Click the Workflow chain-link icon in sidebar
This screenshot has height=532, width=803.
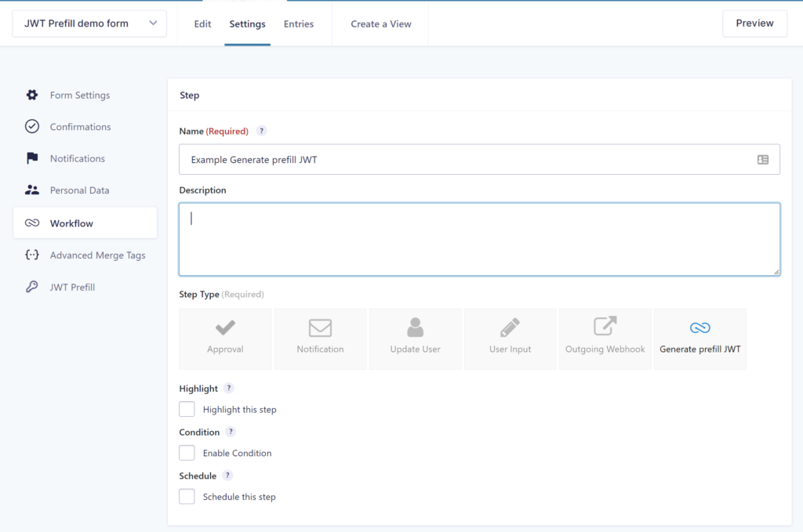(x=31, y=223)
